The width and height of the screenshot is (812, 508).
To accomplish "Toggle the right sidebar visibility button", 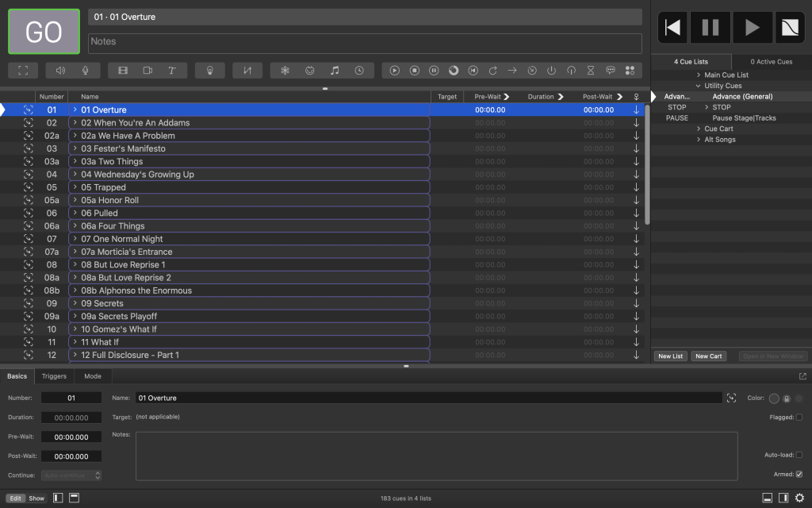I will [783, 498].
